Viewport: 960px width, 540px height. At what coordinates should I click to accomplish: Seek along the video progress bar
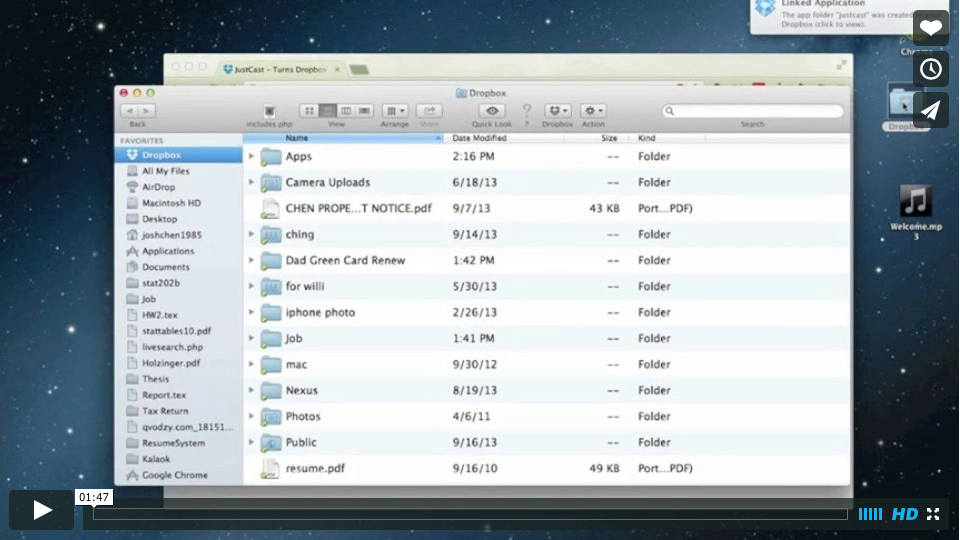[x=470, y=514]
